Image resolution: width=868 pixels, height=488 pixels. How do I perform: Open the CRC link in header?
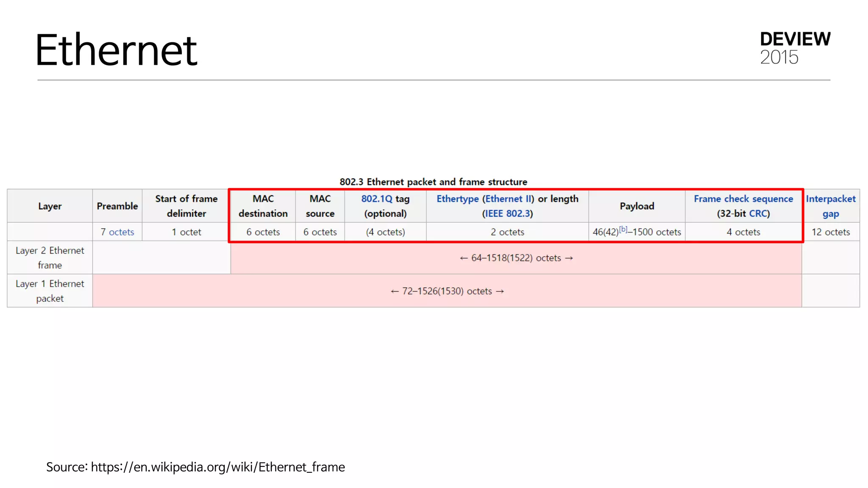pyautogui.click(x=758, y=213)
